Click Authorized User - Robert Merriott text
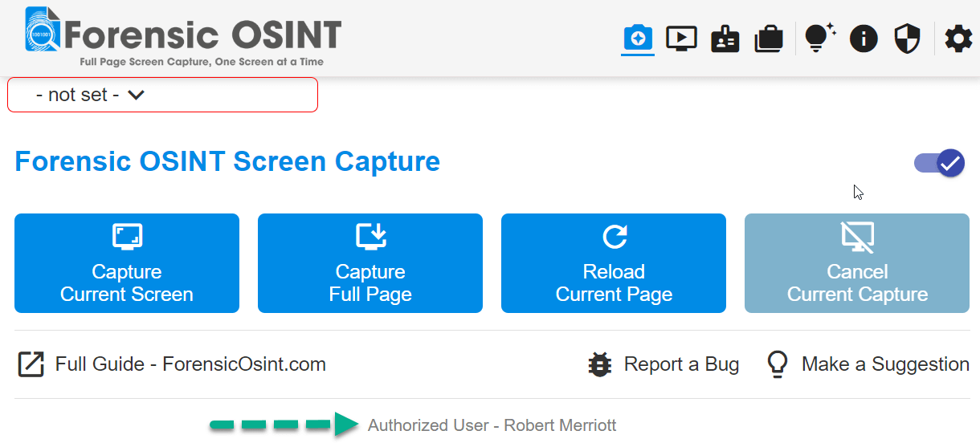Viewport: 980px width, 443px height. (x=492, y=425)
